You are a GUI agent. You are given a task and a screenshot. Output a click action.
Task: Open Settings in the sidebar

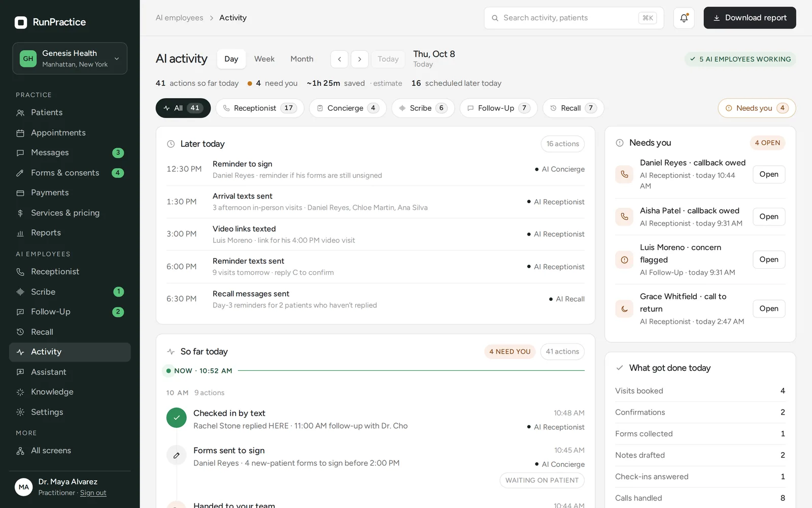(70, 412)
